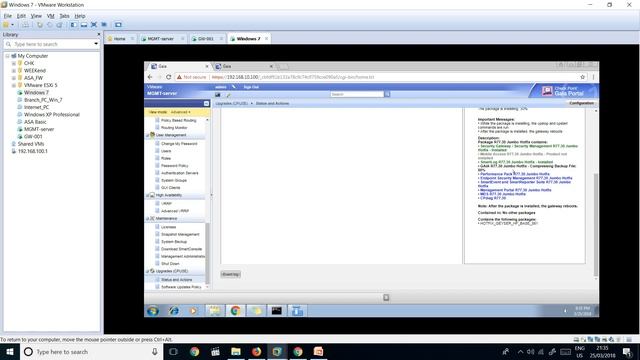The image size is (640, 360).
Task: Open the Library search dropdown arrow
Action: click(96, 44)
